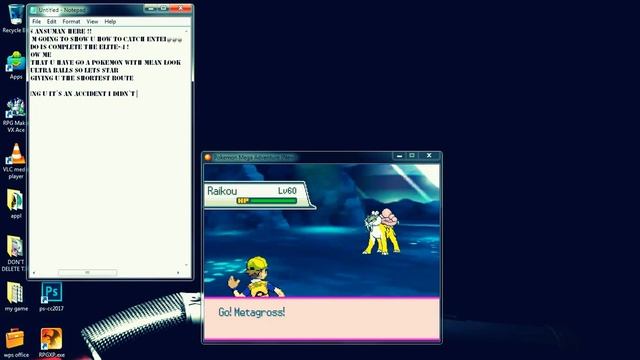Click the "Lv60" level text
This screenshot has height=360, width=640.
pyautogui.click(x=287, y=191)
